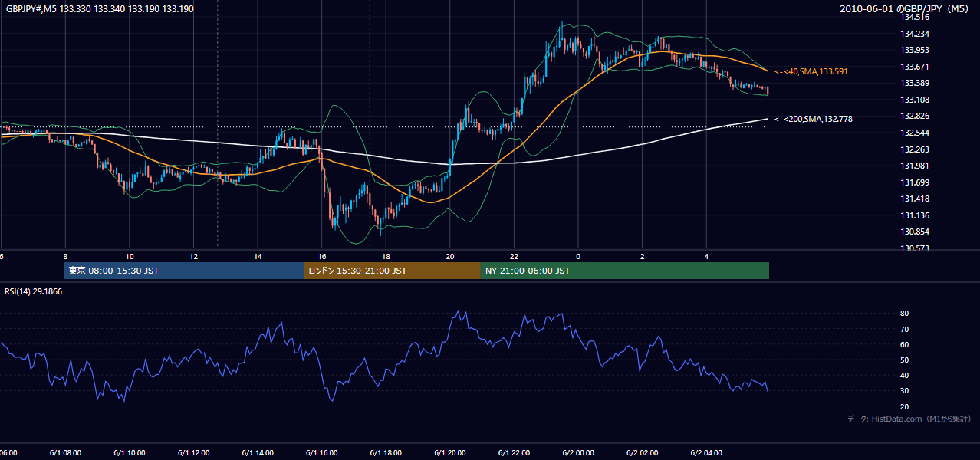Click hour tick 12 below price chart
980x460 pixels.
[193, 257]
